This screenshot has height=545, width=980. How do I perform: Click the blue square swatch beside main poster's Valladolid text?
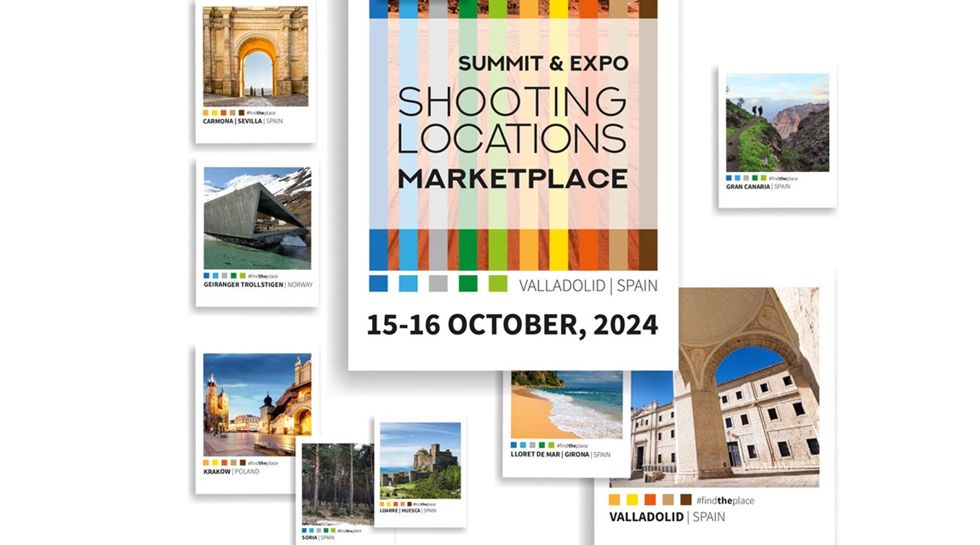tap(378, 284)
